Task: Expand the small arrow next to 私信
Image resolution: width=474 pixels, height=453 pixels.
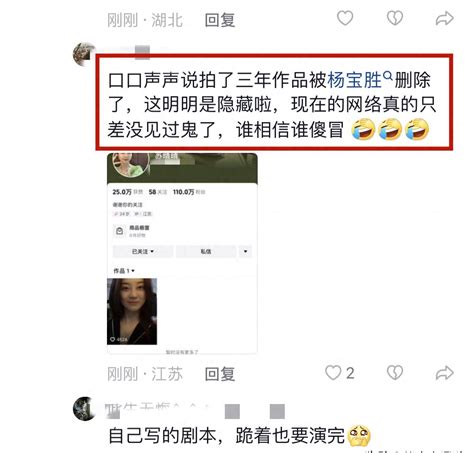Action: coord(245,251)
